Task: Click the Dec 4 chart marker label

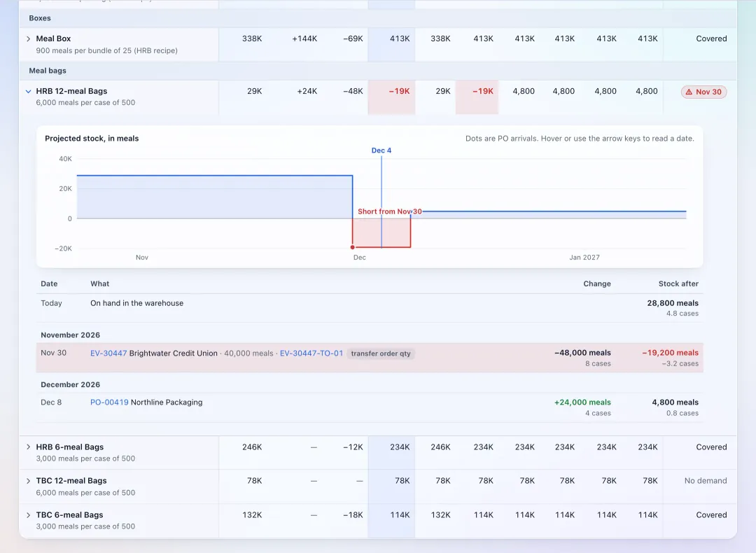Action: [381, 150]
